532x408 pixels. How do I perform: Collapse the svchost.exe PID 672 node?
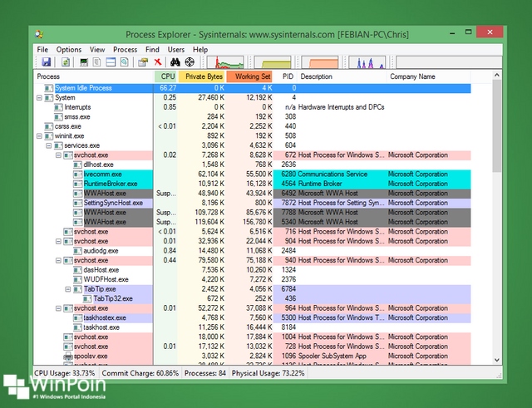click(x=58, y=155)
